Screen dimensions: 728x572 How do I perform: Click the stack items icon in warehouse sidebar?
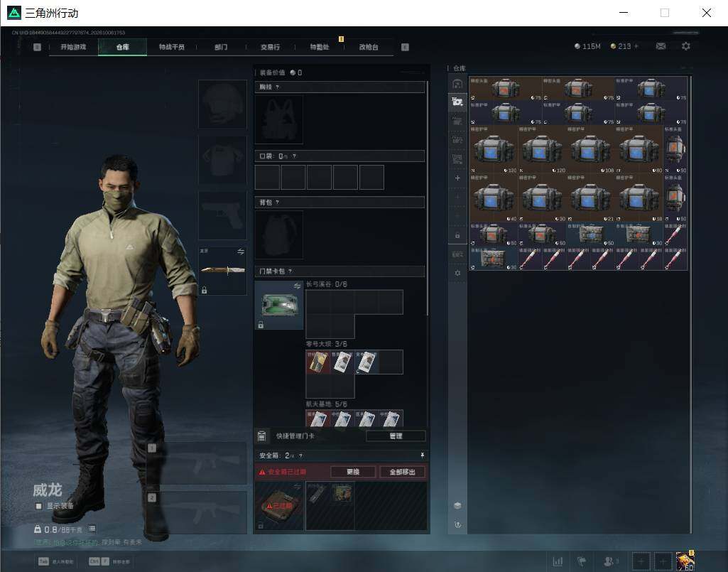[457, 505]
